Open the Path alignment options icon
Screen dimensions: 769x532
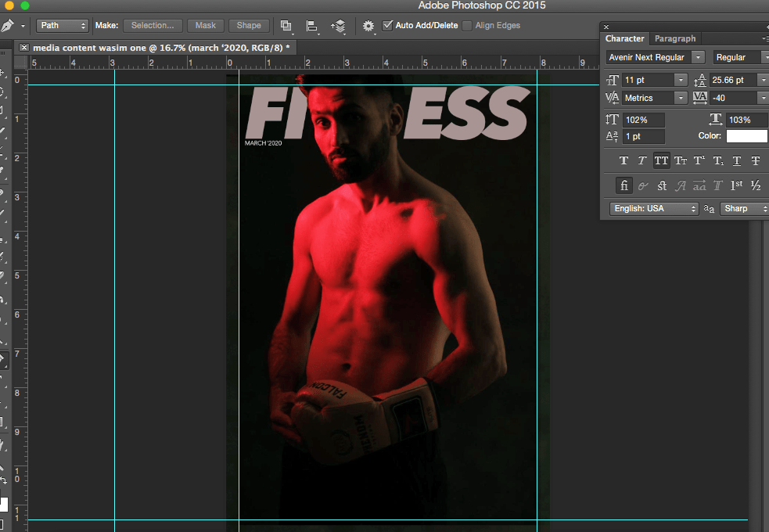[312, 26]
